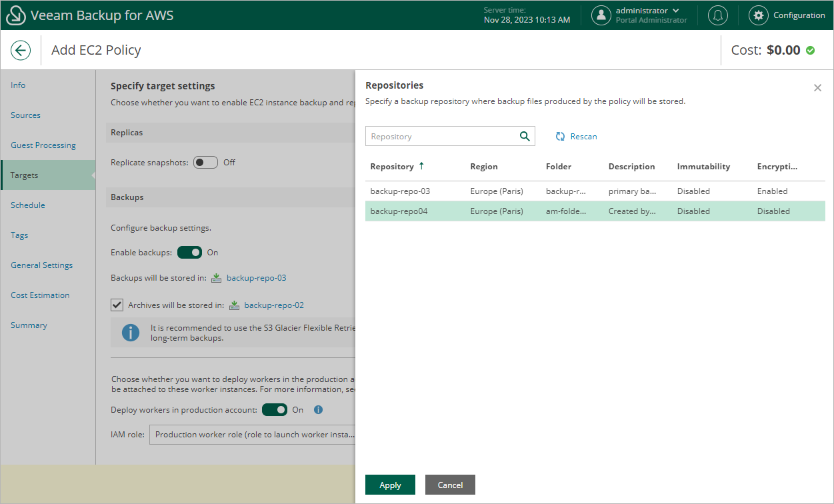
Task: Open the Cost Estimation step
Action: (x=40, y=295)
